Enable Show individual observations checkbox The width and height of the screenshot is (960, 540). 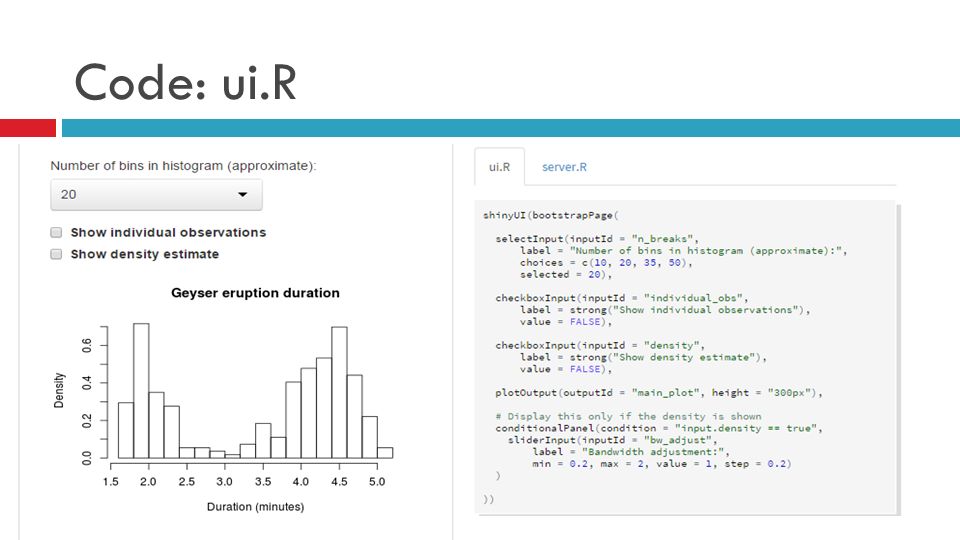(56, 233)
